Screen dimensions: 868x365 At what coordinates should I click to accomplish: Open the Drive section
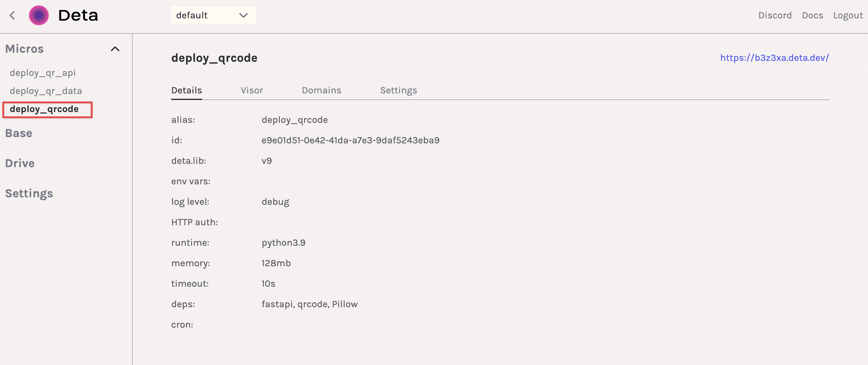click(20, 163)
